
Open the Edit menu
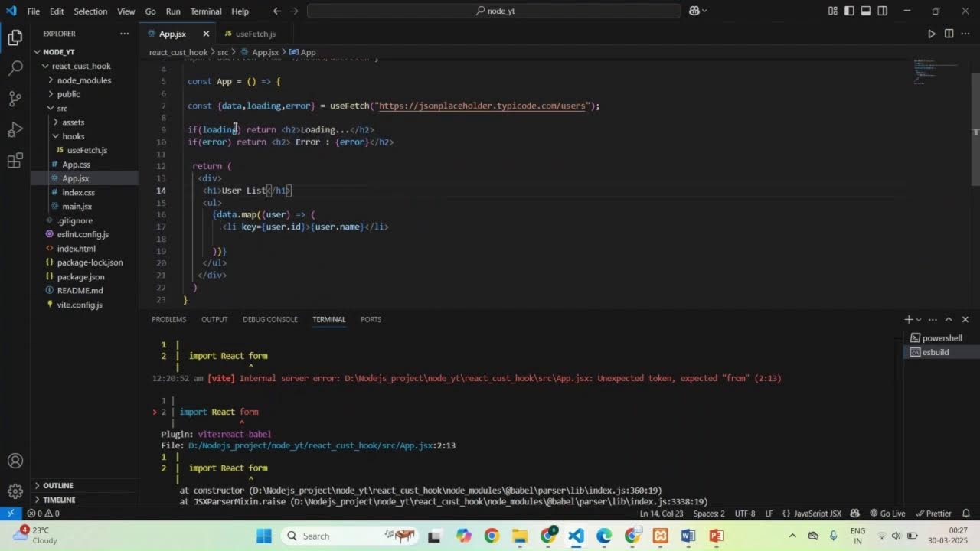tap(57, 11)
